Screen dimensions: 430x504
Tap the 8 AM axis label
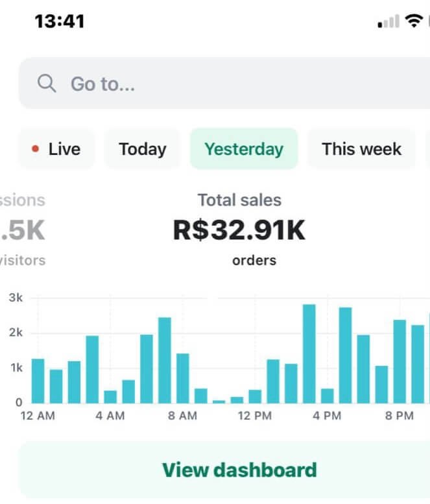pos(182,416)
